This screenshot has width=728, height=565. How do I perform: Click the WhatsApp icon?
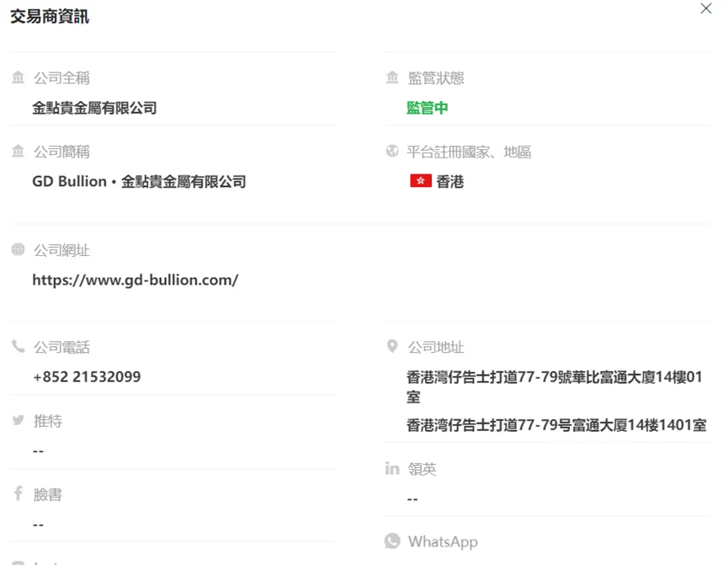[392, 541]
